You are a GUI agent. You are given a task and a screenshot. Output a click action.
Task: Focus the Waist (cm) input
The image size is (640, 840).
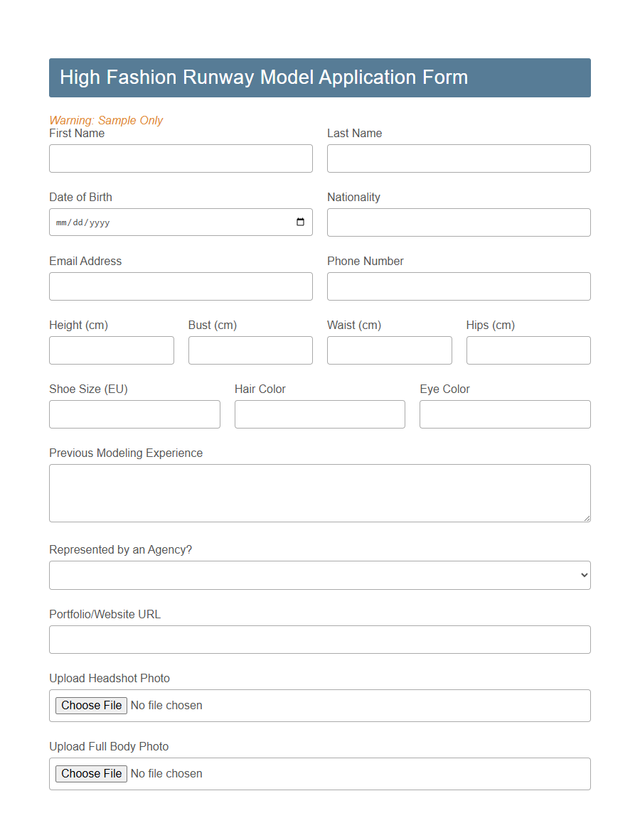pyautogui.click(x=389, y=350)
